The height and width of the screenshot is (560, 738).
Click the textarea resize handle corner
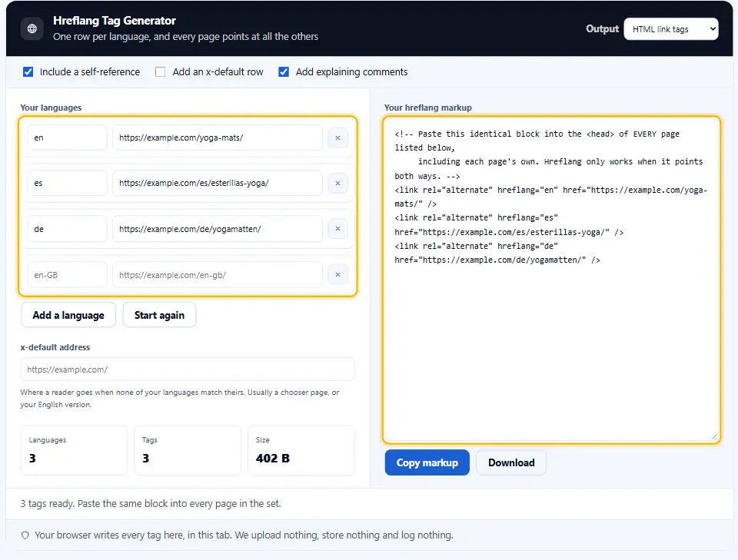tap(714, 437)
